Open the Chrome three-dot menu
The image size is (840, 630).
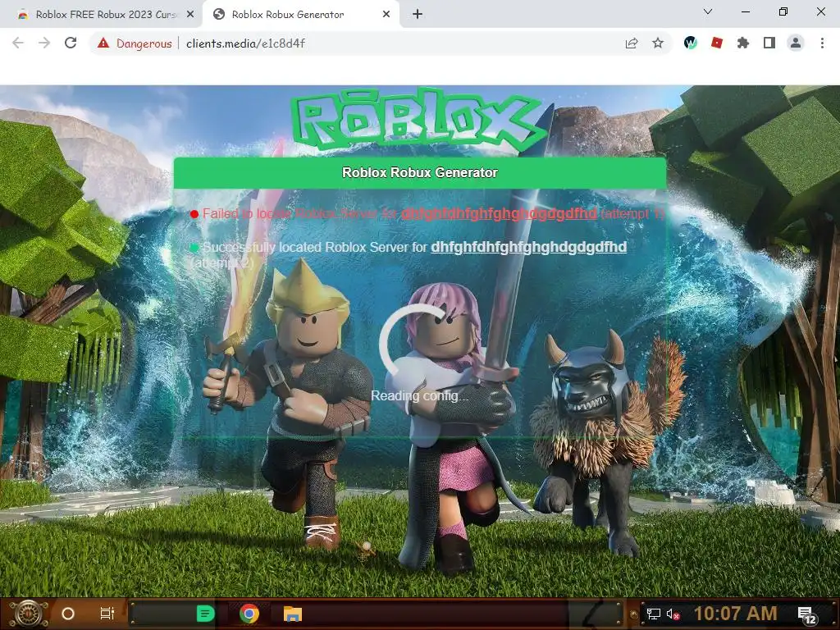[822, 43]
